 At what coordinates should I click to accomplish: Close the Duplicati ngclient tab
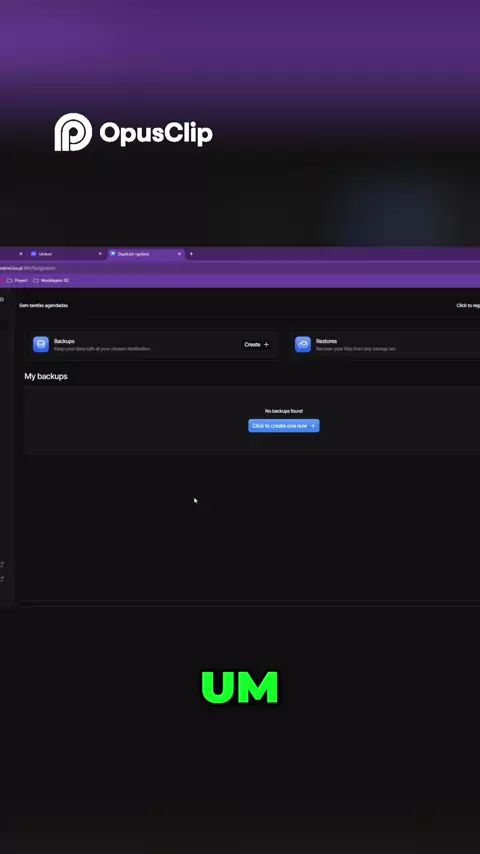pos(179,254)
